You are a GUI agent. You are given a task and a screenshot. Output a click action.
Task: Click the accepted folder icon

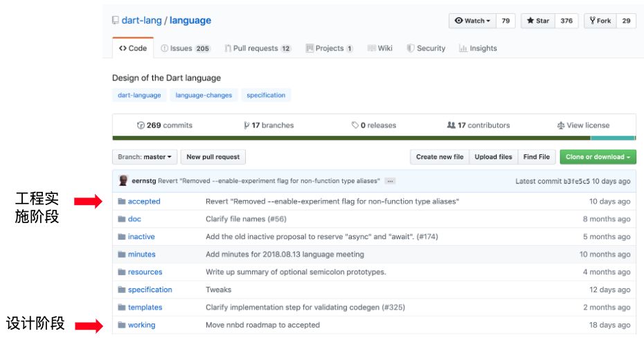tap(121, 202)
